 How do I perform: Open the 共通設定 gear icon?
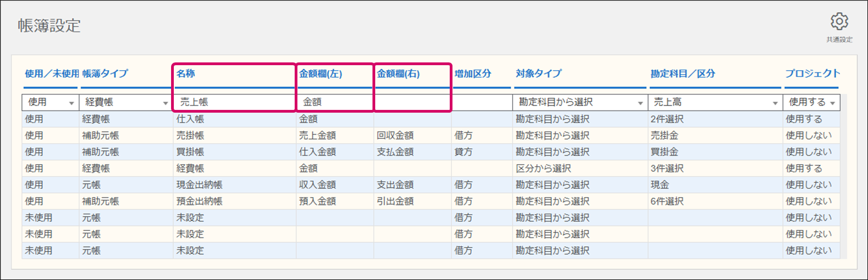[839, 22]
